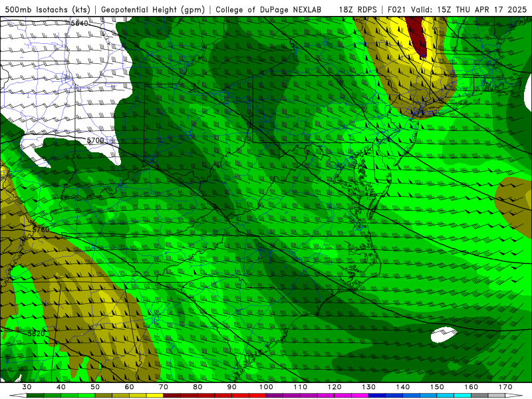The width and height of the screenshot is (532, 399).
Task: Click the bright yellow swatch ending at 70
Action: [x=155, y=396]
